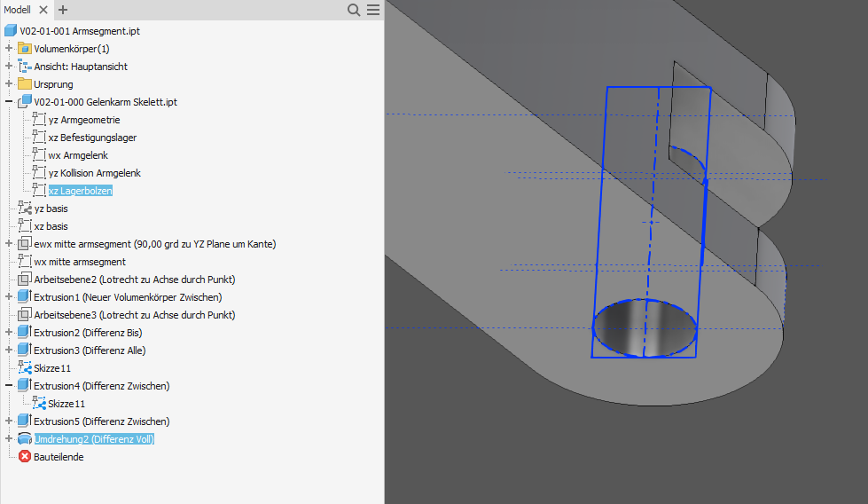The height and width of the screenshot is (504, 868).
Task: Click sketch icon next to yz Armgeometrie
Action: (39, 119)
